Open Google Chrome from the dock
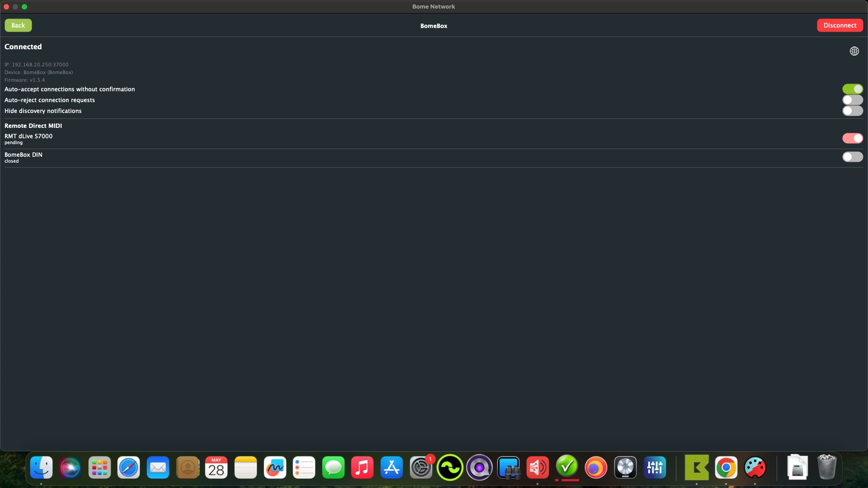The height and width of the screenshot is (488, 868). coord(726,467)
